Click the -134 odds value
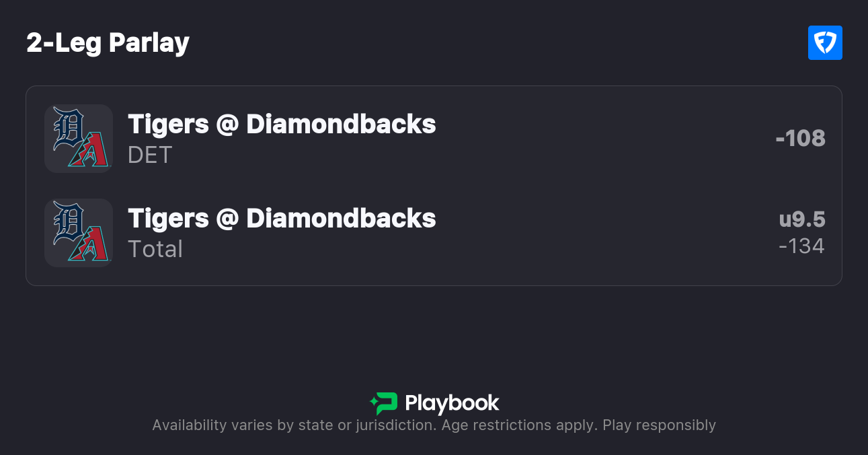 click(x=801, y=246)
